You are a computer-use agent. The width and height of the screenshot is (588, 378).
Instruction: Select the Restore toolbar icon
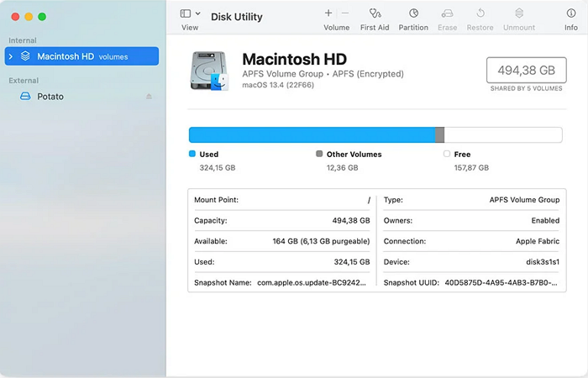point(480,13)
